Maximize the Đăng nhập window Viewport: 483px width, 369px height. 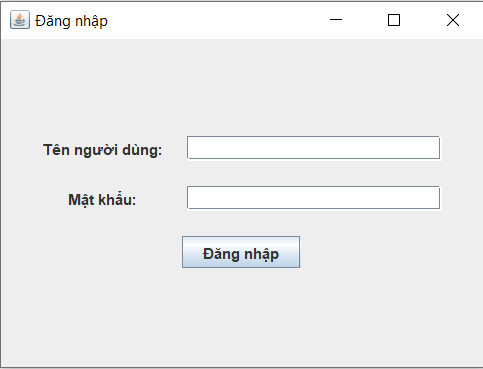pyautogui.click(x=394, y=20)
